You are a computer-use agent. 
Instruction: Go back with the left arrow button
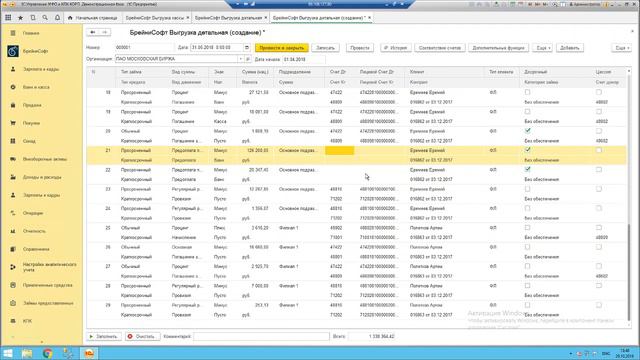coord(93,32)
